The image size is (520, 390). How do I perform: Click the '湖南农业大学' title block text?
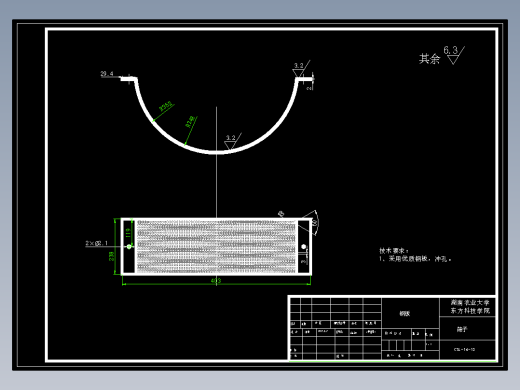coord(470,303)
